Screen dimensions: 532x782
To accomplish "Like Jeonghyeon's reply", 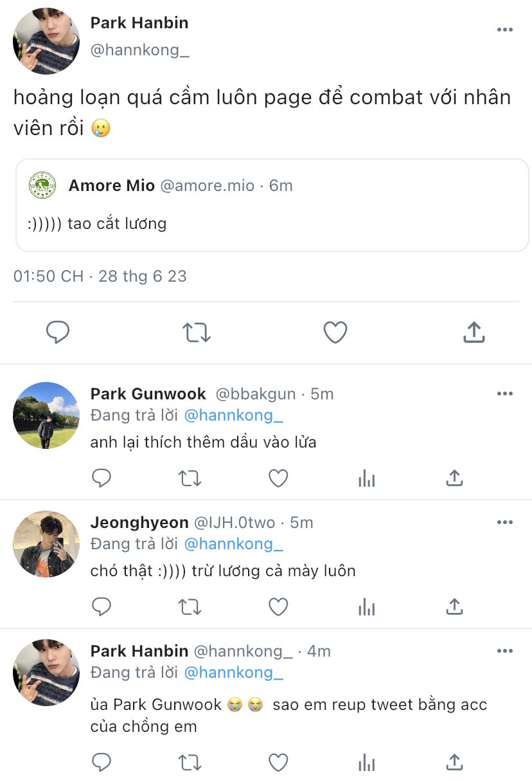I will (278, 606).
